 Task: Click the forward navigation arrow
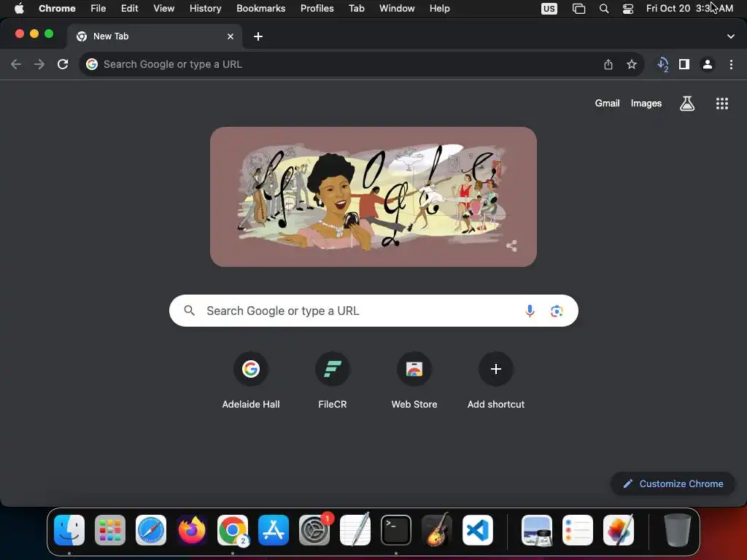click(x=39, y=64)
